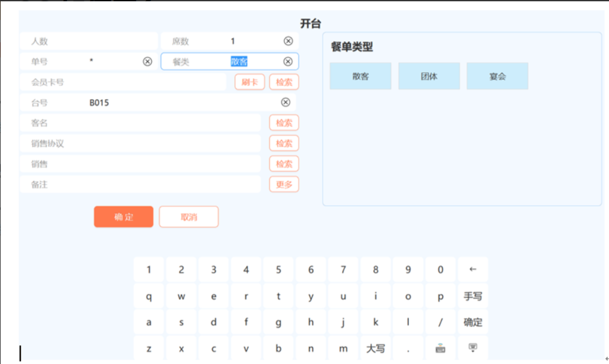
Task: Expand extra fields with the 更多 button
Action: (x=284, y=184)
